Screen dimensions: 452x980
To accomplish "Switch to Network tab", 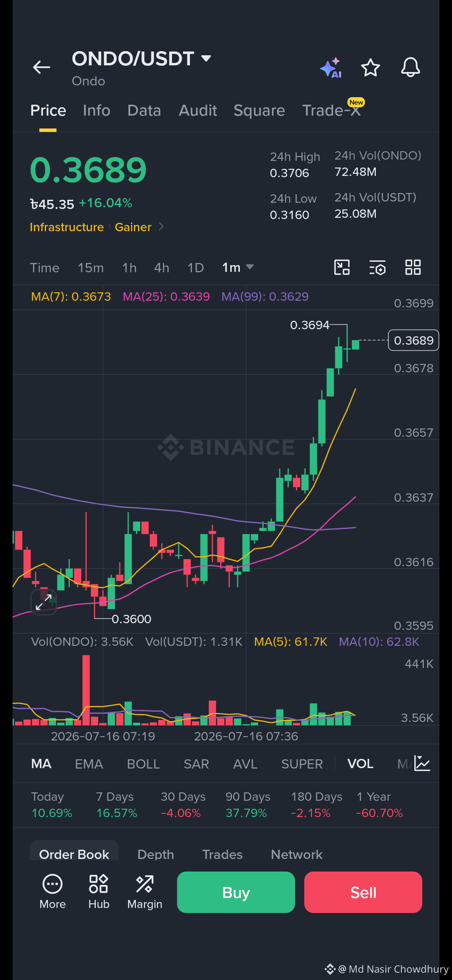I will 297,854.
